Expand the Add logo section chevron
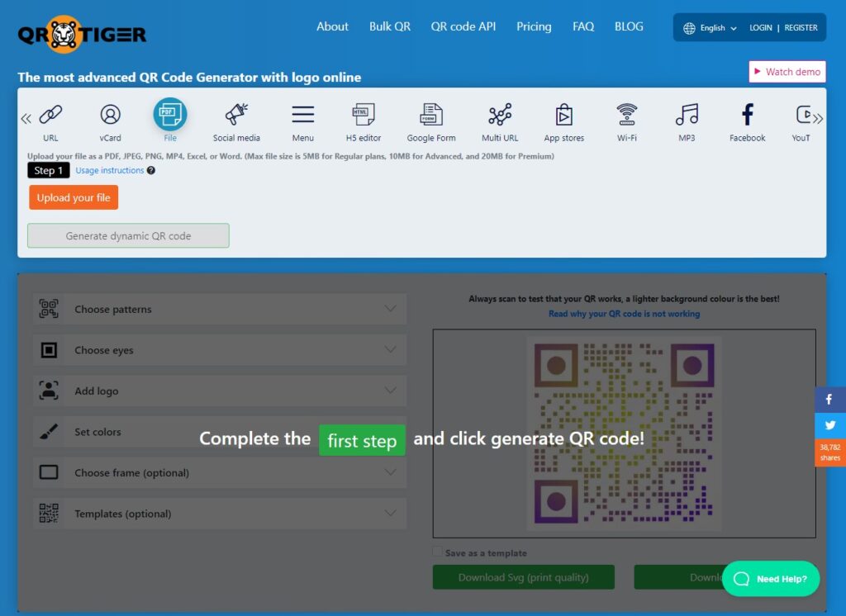This screenshot has width=846, height=616. [390, 390]
